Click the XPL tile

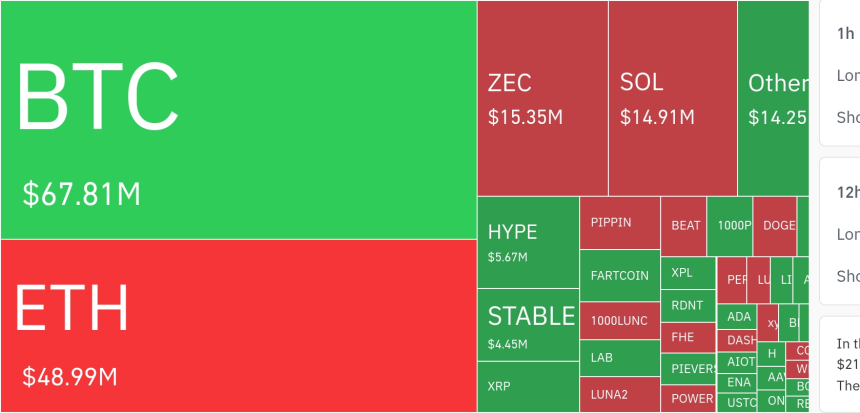tap(688, 272)
